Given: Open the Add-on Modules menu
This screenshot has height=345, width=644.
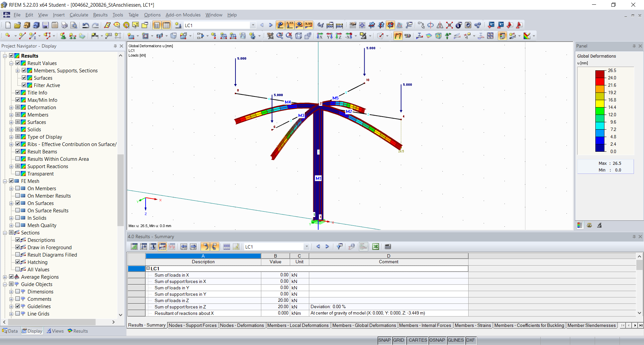Looking at the screenshot, I should click(183, 15).
